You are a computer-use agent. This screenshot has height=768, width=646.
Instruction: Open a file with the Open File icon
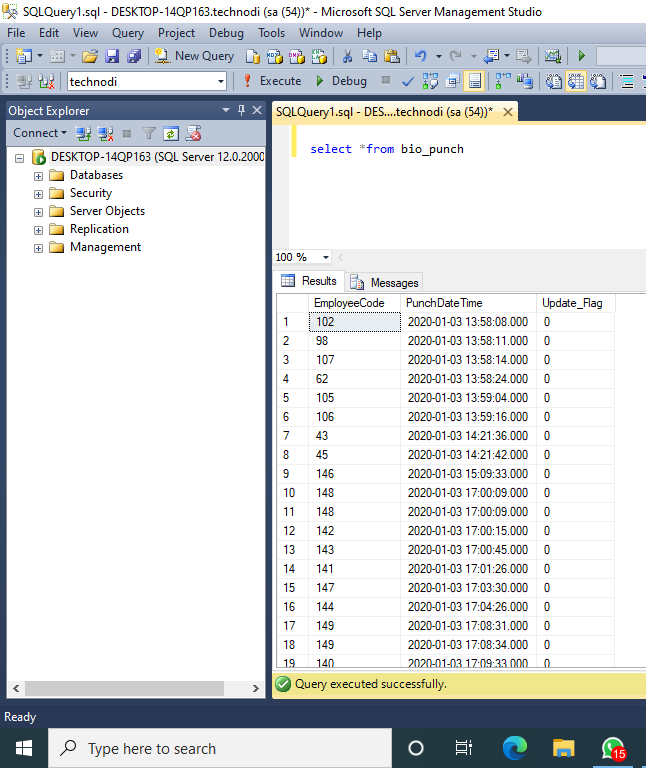pos(90,56)
